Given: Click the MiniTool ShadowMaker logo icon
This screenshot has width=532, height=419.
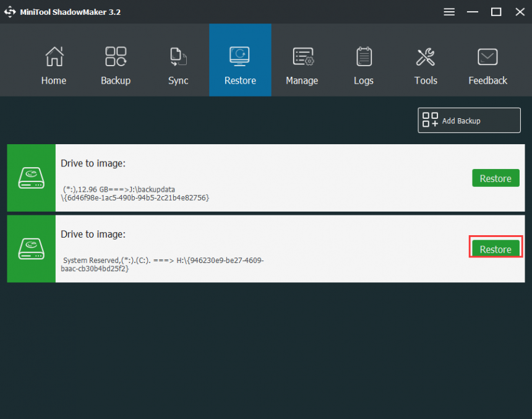Looking at the screenshot, I should click(x=10, y=12).
